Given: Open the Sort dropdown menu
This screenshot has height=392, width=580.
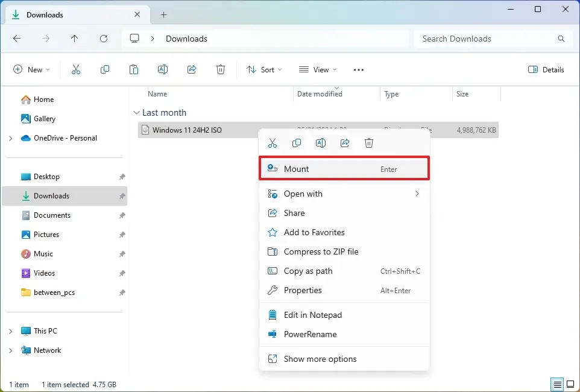Looking at the screenshot, I should (264, 70).
